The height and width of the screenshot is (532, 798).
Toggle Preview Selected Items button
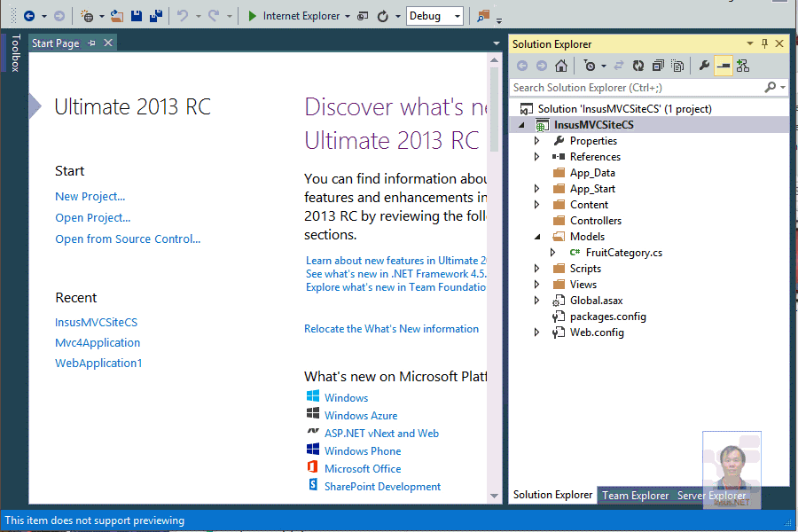(724, 66)
